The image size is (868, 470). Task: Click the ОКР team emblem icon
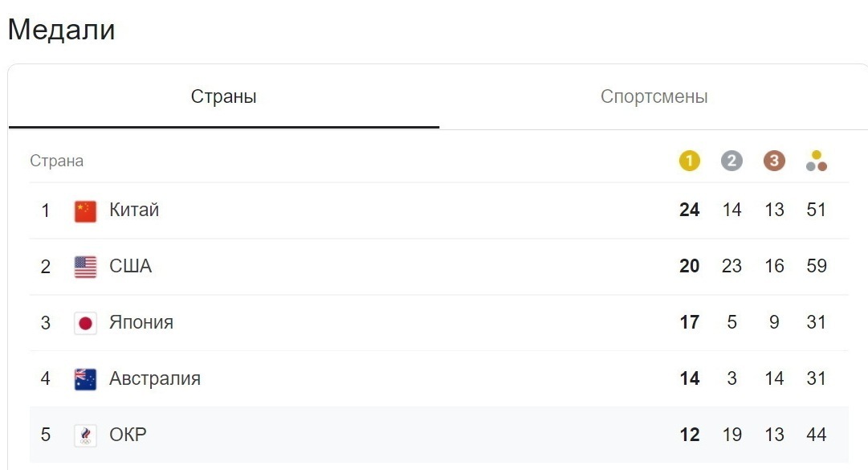(x=85, y=435)
